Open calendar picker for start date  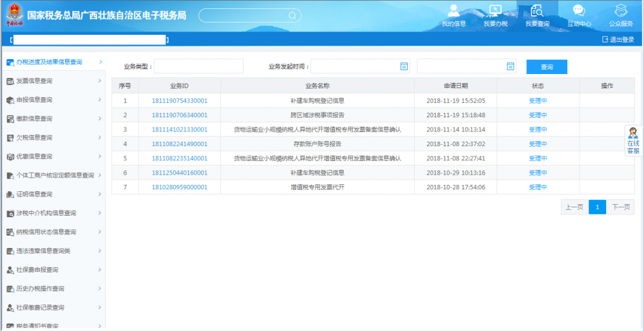pyautogui.click(x=404, y=66)
